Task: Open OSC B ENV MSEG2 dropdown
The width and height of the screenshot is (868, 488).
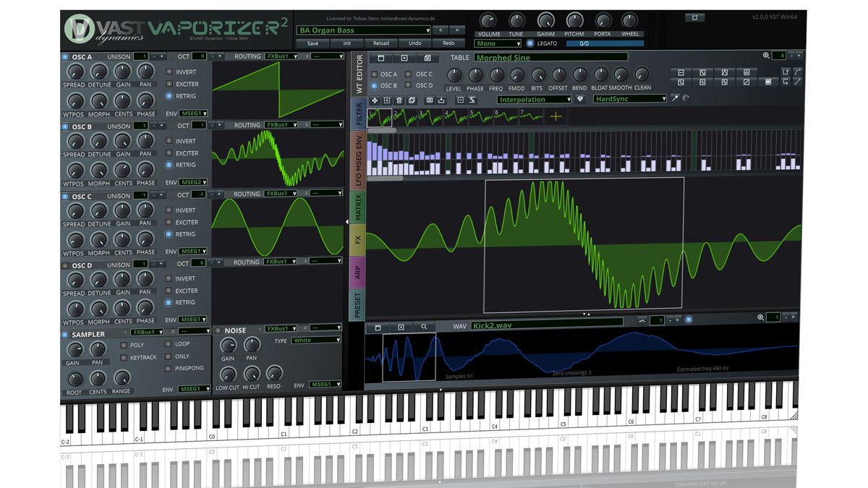Action: (193, 182)
